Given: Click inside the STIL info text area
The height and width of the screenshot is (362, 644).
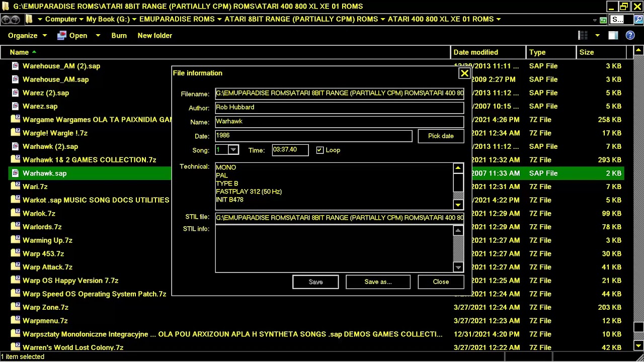Looking at the screenshot, I should tap(334, 249).
